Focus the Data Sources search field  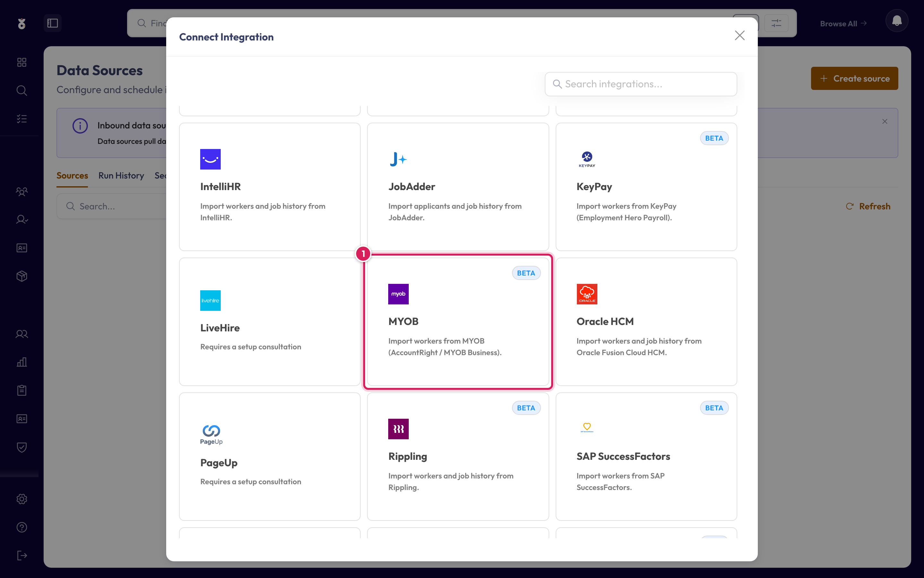click(112, 206)
